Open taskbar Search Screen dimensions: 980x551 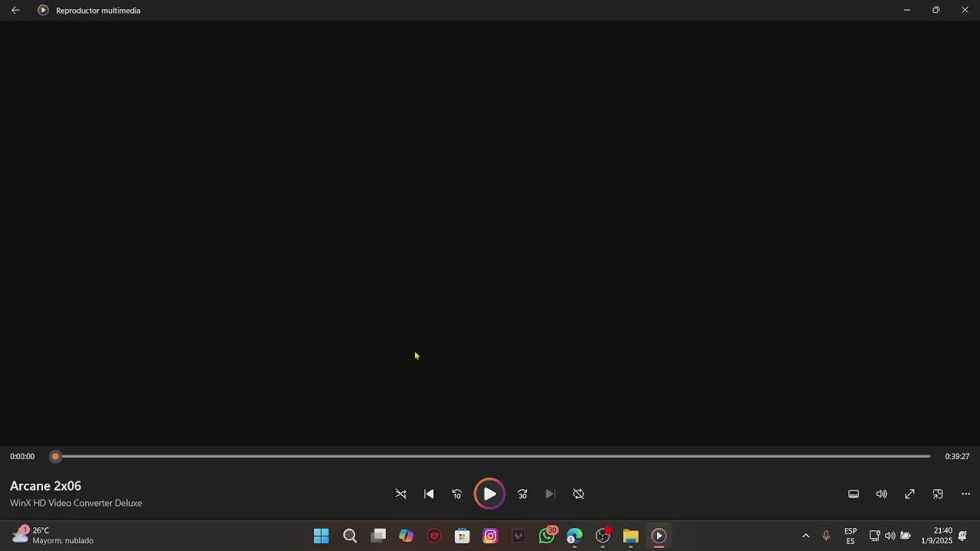350,536
